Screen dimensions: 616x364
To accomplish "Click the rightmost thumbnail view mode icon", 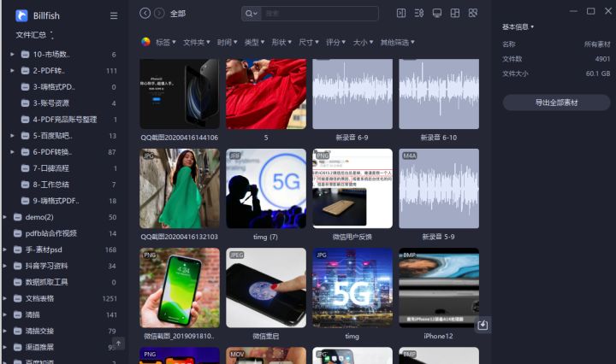I will click(473, 14).
